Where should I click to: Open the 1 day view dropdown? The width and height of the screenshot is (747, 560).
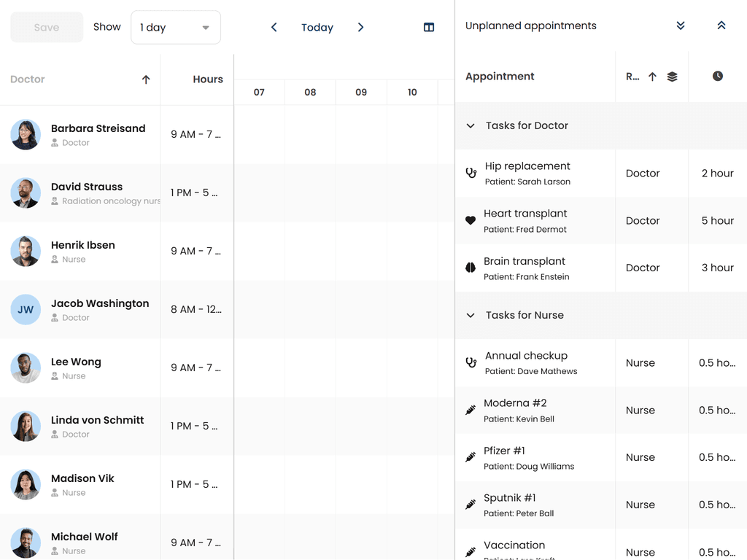pyautogui.click(x=176, y=28)
